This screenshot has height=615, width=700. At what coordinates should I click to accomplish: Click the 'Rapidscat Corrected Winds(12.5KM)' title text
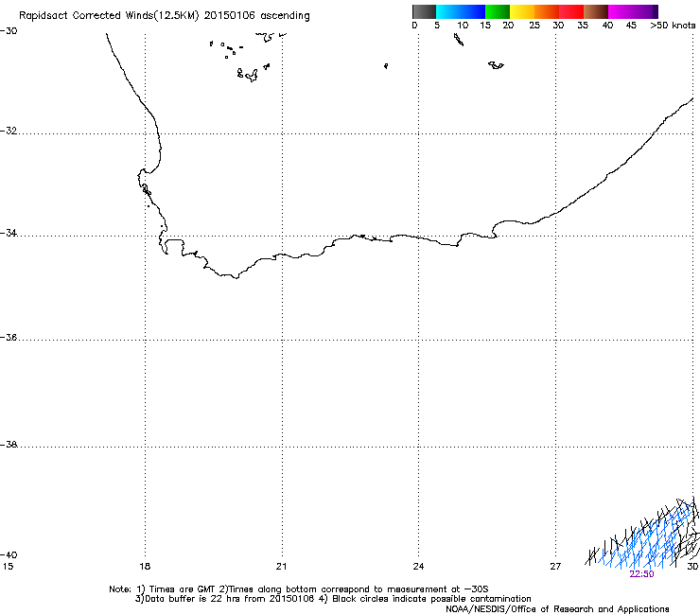[x=109, y=15]
